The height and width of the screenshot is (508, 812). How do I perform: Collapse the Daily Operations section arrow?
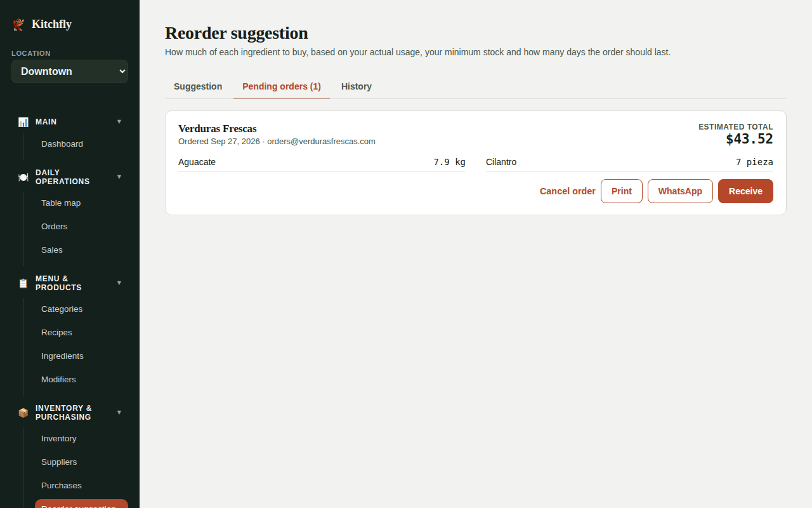tap(119, 177)
